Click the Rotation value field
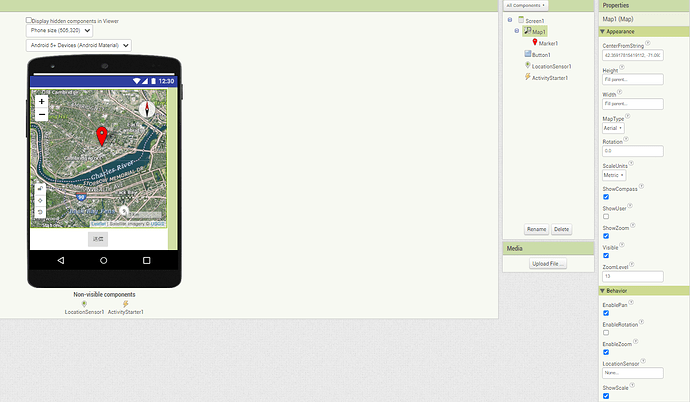The height and width of the screenshot is (402, 690). tap(632, 151)
